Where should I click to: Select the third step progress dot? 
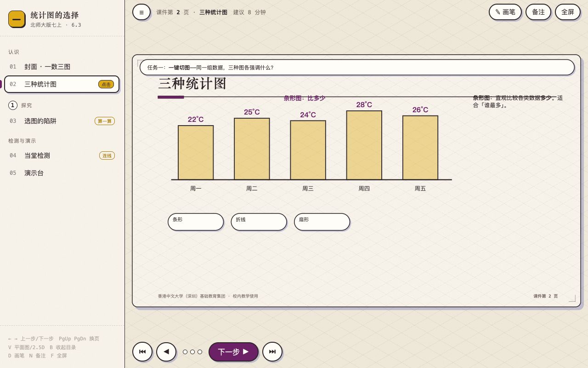[200, 352]
